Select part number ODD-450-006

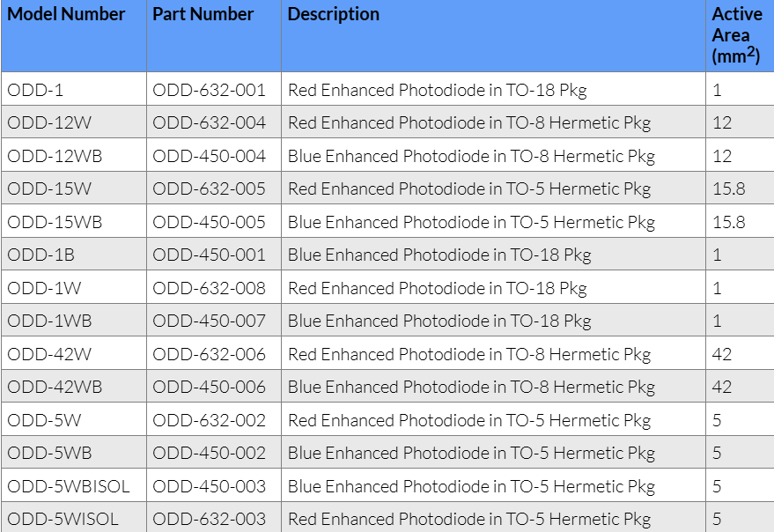[x=210, y=388]
